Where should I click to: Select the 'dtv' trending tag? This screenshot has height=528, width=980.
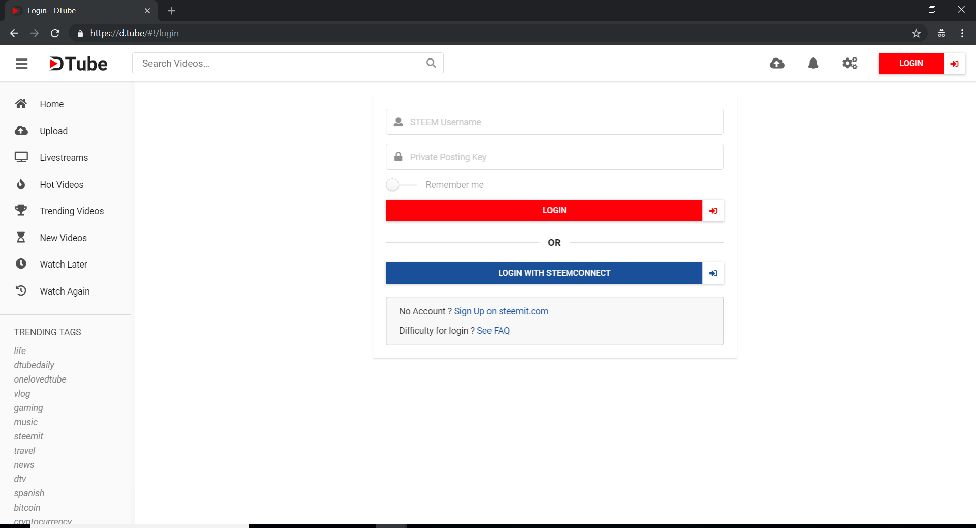[20, 479]
